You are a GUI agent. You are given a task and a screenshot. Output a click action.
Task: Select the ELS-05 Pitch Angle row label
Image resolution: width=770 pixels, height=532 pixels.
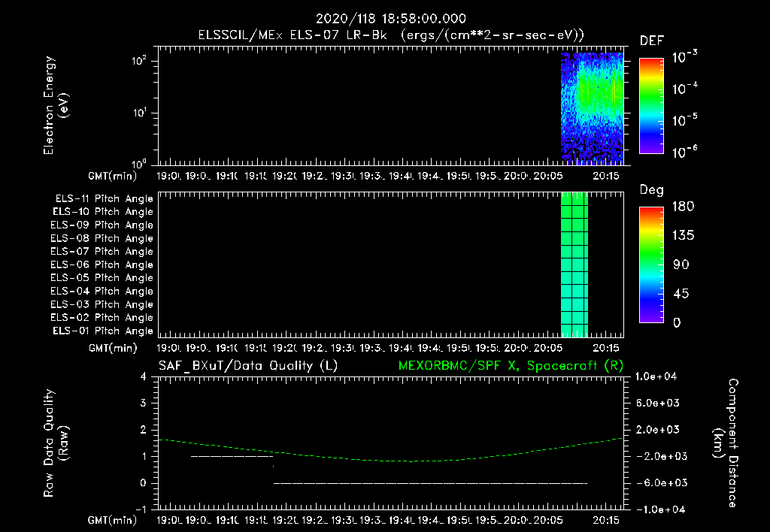click(102, 278)
